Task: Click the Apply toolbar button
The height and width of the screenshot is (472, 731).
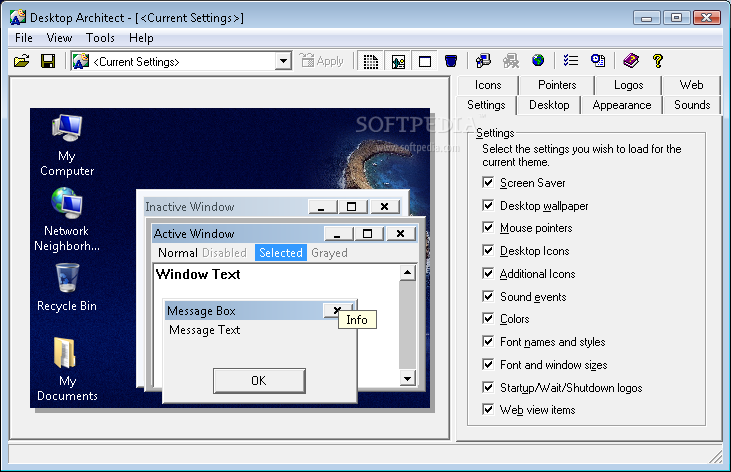Action: [321, 61]
